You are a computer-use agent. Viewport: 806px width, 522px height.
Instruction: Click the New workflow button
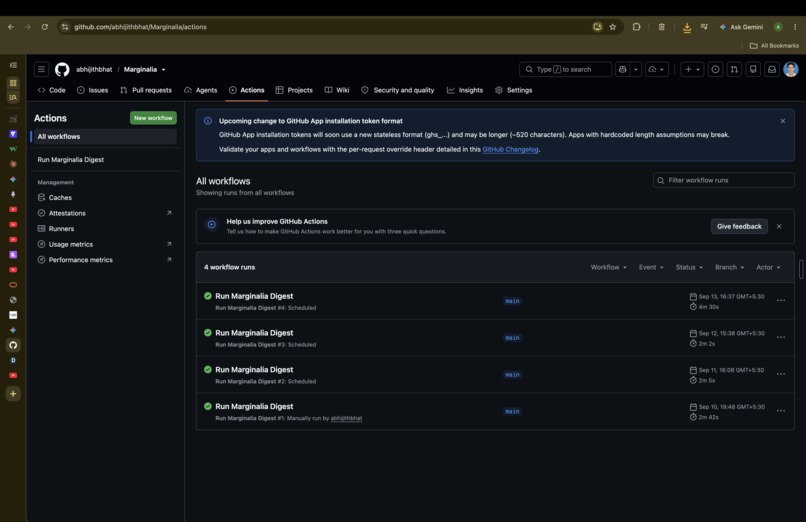153,118
